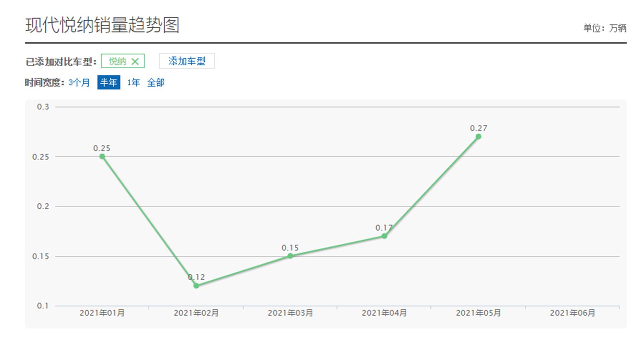Screen dimensions: 644x340
Task: Click the 0.15 data point
Action: (x=290, y=256)
